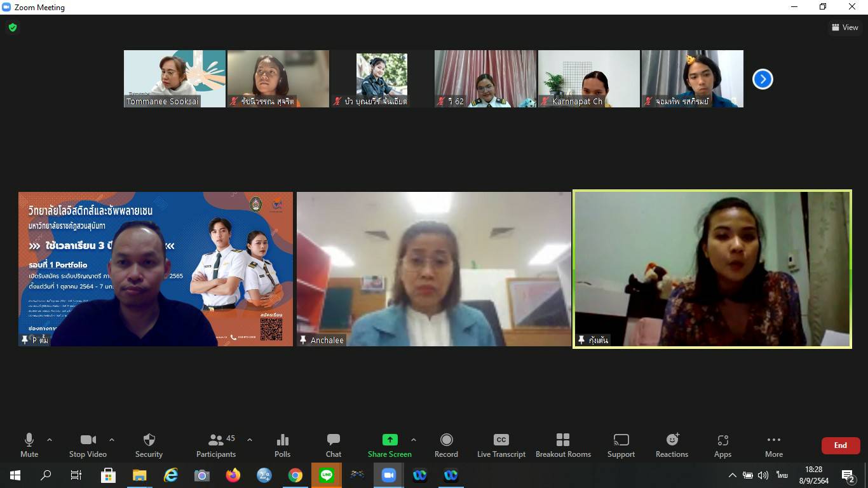Open the View layout menu
This screenshot has width=868, height=488.
(x=844, y=27)
